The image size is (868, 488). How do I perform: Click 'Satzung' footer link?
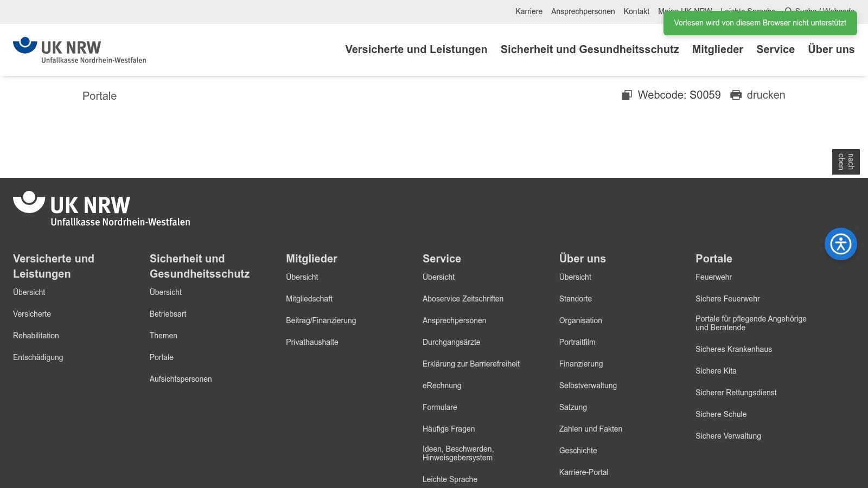573,407
